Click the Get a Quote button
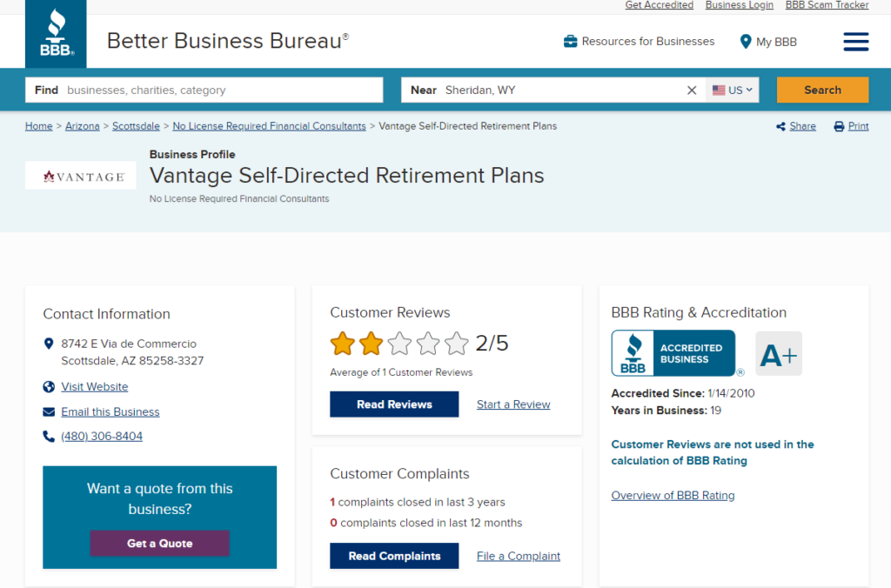Image resolution: width=891 pixels, height=588 pixels. tap(160, 543)
